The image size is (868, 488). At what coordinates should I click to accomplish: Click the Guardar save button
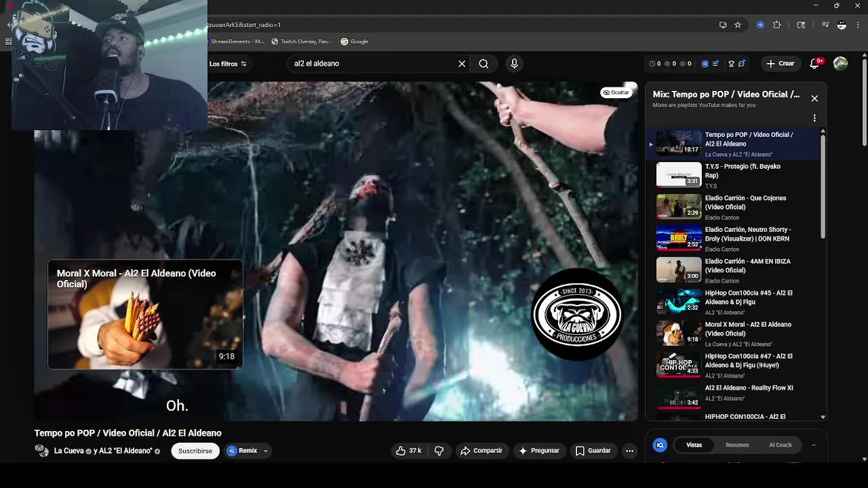tap(593, 451)
